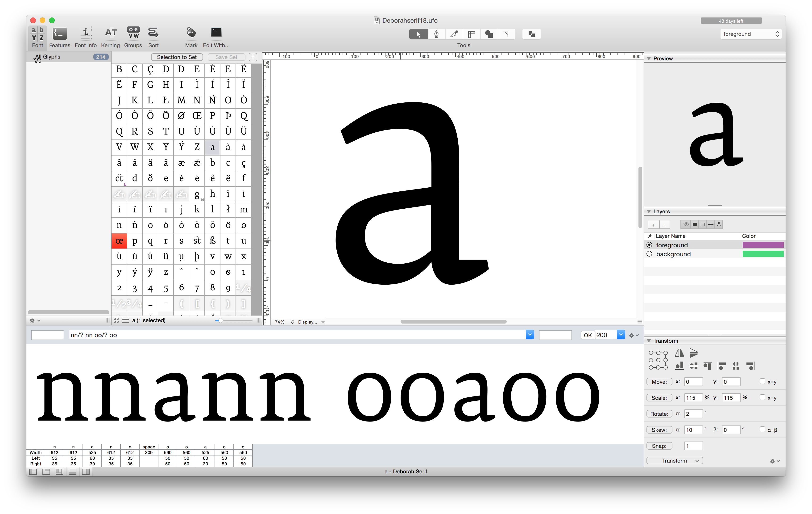Align selection to right
812x514 pixels.
tap(751, 366)
